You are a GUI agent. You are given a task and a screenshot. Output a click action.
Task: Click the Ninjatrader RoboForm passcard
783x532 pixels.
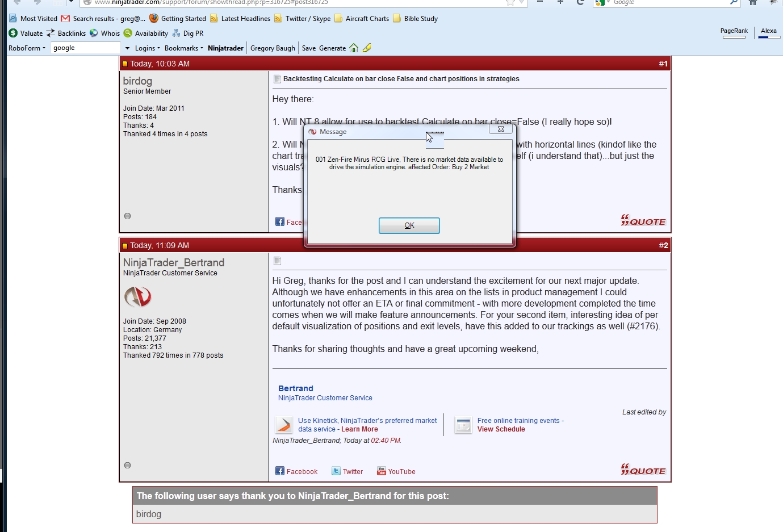pyautogui.click(x=225, y=48)
